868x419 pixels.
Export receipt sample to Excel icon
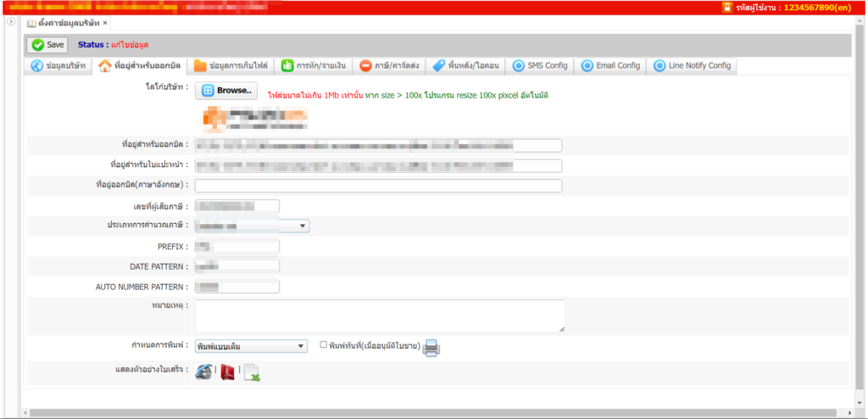(x=252, y=372)
